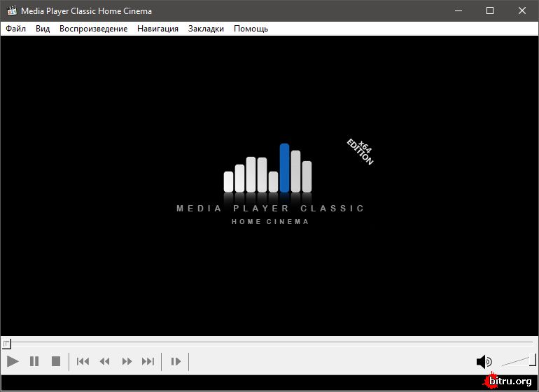Viewport: 539px width, 392px height.
Task: Mute audio via the speaker icon
Action: point(484,361)
